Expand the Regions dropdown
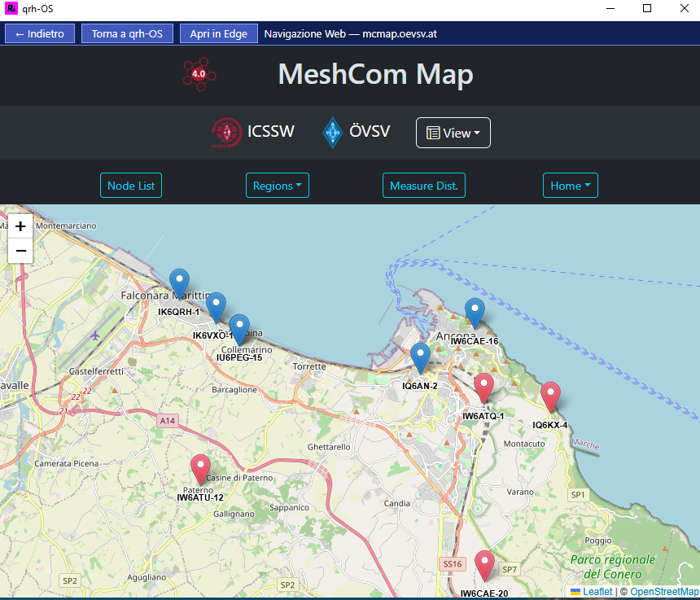Screen dimensions: 700x600 click(278, 186)
